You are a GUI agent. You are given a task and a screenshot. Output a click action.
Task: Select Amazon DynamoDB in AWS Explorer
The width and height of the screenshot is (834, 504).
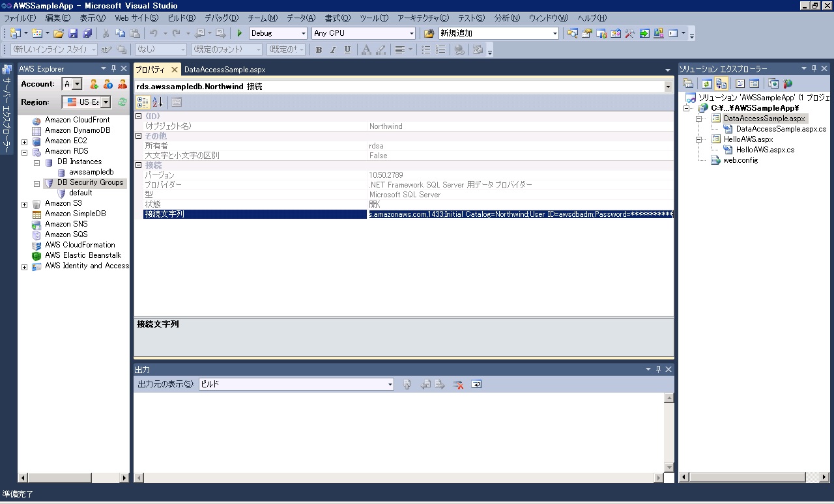point(78,130)
